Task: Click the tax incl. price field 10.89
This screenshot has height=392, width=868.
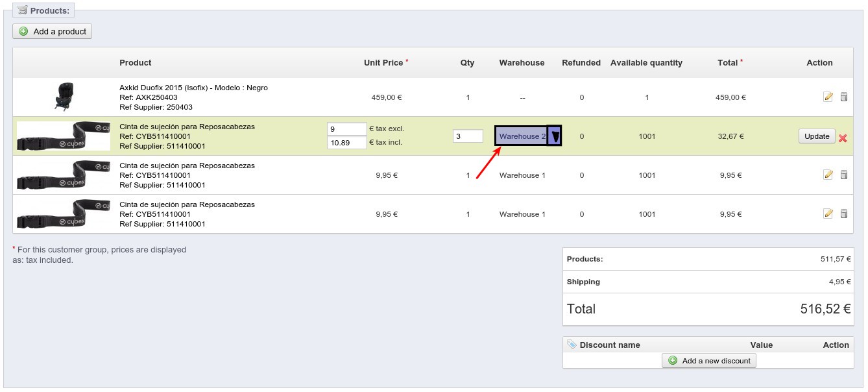Action: (347, 142)
